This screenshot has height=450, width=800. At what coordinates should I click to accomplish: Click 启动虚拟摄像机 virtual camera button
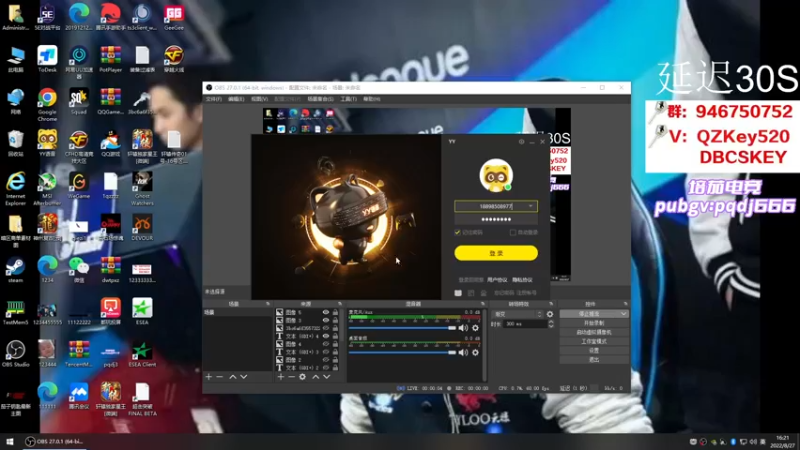(594, 332)
